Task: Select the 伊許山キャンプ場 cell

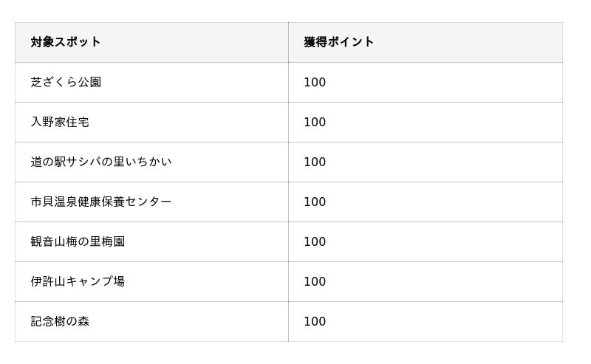Action: pyautogui.click(x=151, y=281)
